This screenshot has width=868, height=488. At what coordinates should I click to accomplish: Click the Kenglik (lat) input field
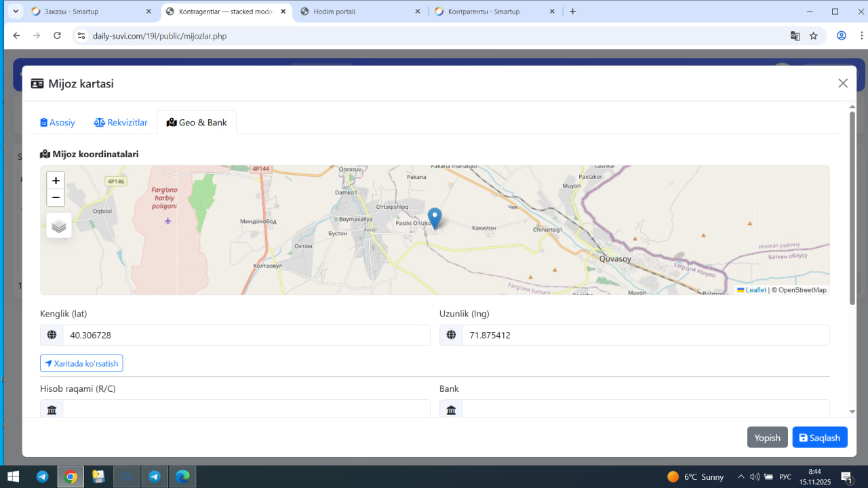(245, 335)
